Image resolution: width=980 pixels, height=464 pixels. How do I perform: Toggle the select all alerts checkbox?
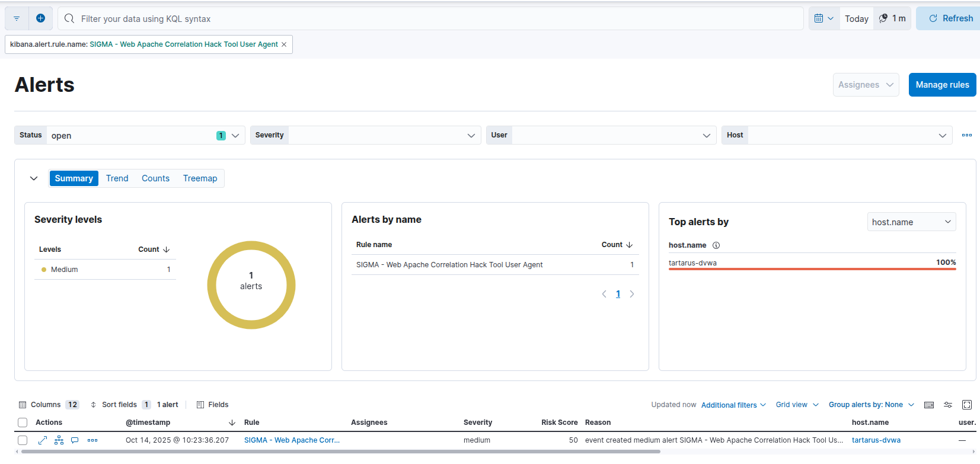23,423
